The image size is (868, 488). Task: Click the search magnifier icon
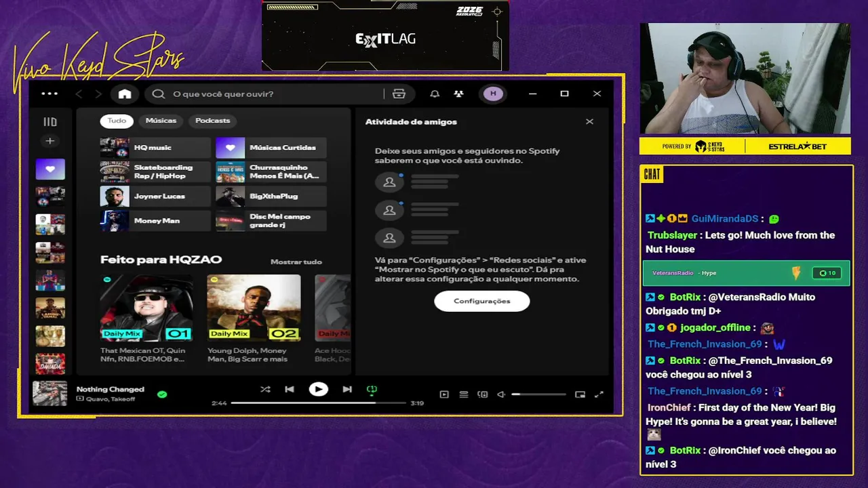pos(159,94)
